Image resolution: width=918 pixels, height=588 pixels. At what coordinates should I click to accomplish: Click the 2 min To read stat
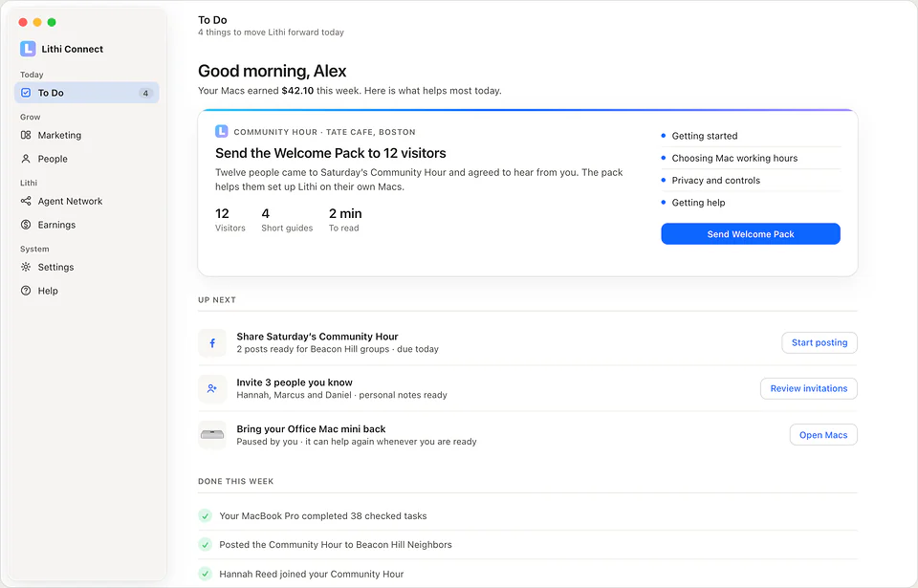[345, 220]
